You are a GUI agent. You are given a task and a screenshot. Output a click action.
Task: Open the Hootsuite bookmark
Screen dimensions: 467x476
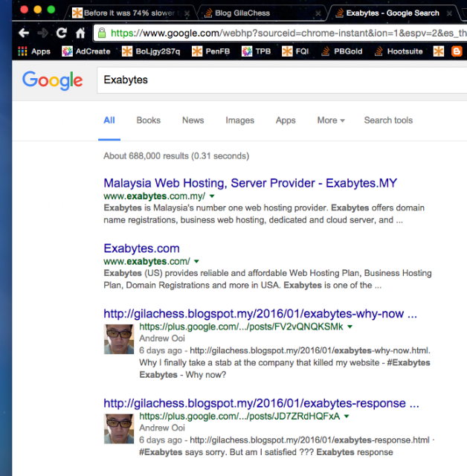(399, 51)
